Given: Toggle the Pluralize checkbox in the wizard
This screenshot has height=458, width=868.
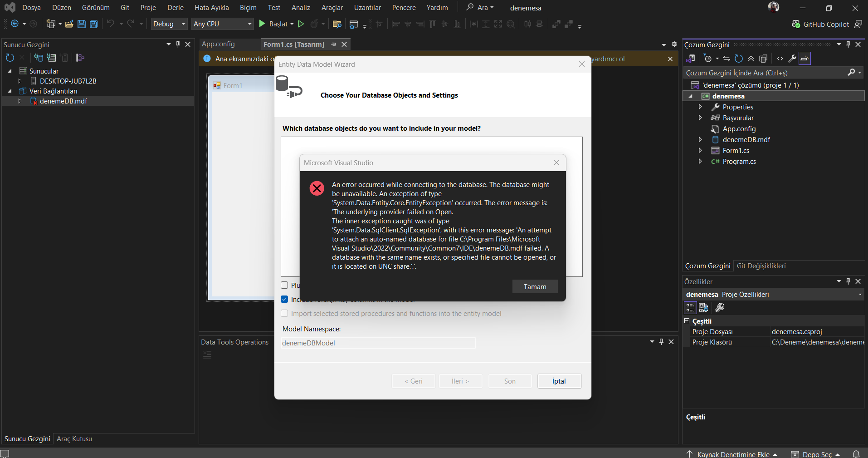Looking at the screenshot, I should point(284,285).
